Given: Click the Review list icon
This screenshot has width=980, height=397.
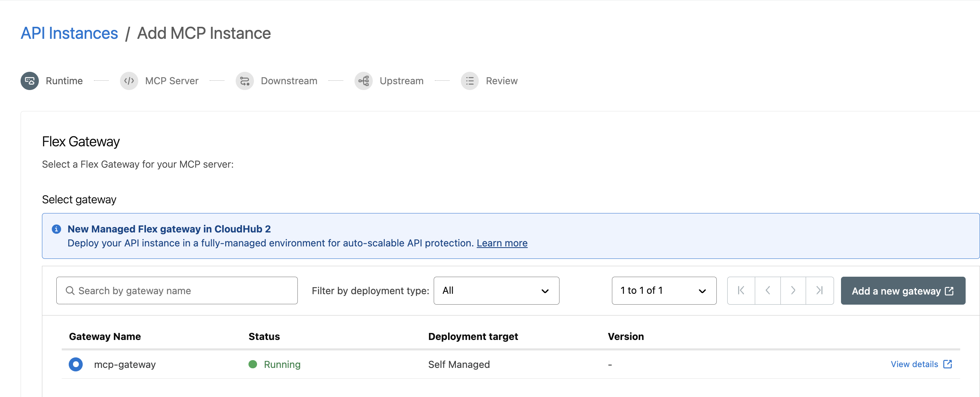Looking at the screenshot, I should click(470, 81).
